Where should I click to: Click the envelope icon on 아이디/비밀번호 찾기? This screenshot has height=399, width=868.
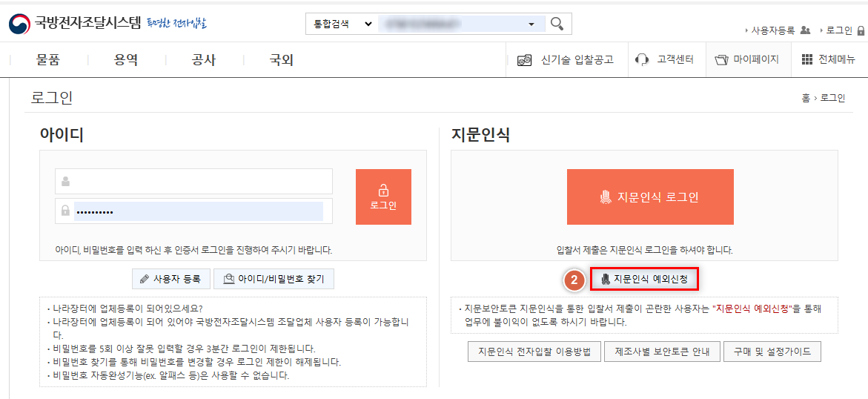tap(228, 279)
